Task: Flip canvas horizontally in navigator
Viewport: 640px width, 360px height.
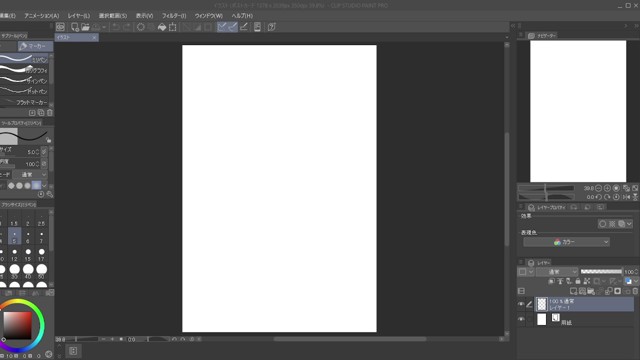Action: [x=627, y=197]
